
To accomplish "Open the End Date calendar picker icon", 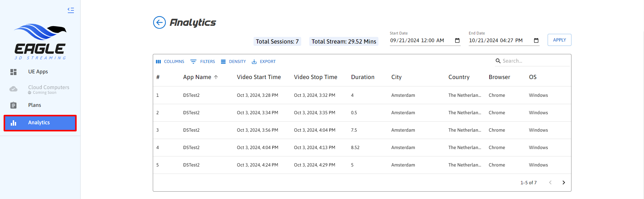I will point(536,41).
